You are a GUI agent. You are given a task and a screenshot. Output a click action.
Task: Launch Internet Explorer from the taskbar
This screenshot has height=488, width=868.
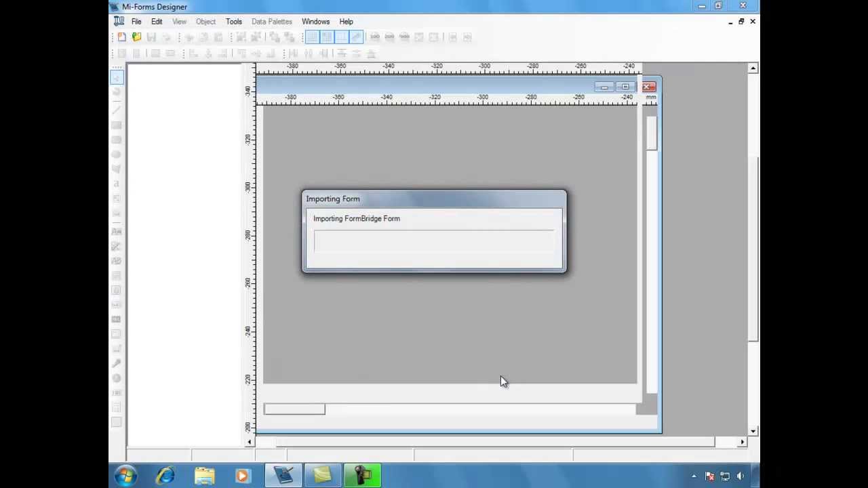(x=165, y=476)
